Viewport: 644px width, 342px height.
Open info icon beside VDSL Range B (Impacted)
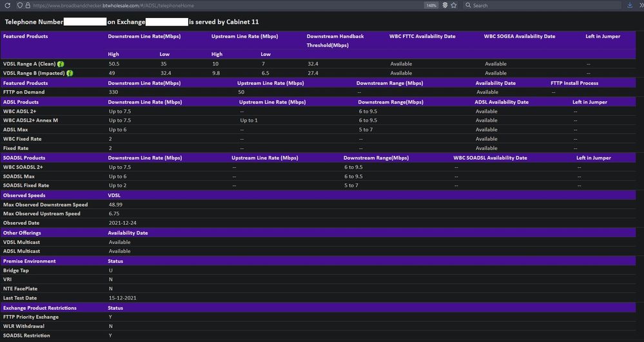tap(70, 73)
